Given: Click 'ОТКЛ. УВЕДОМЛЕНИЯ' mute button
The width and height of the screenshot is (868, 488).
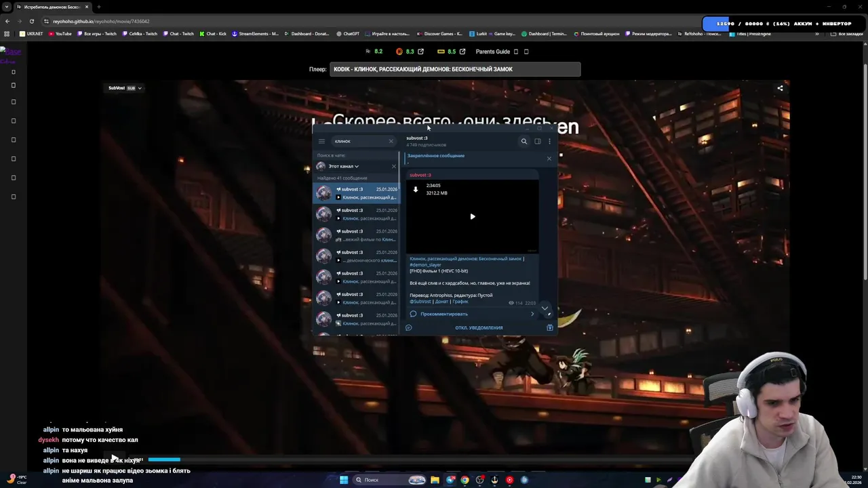Looking at the screenshot, I should pyautogui.click(x=479, y=328).
